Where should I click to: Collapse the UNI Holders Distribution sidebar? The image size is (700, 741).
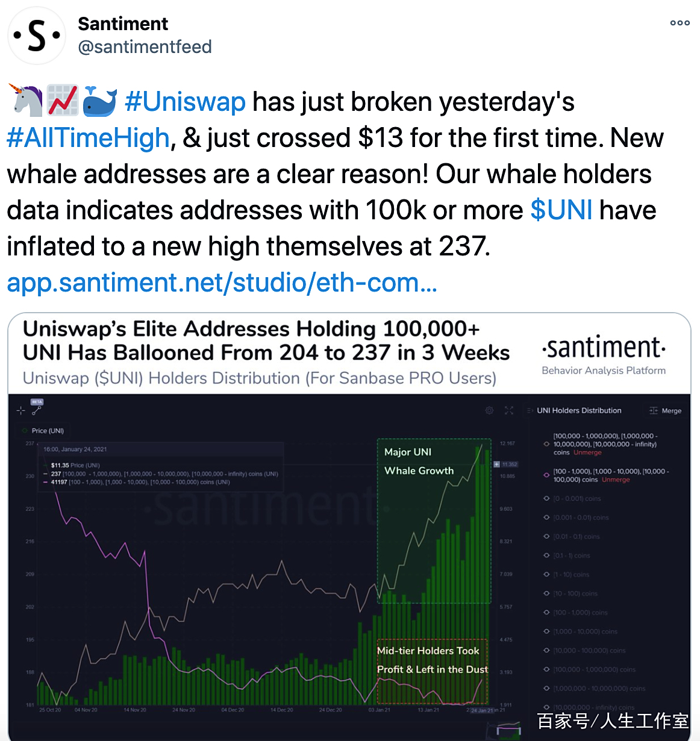[530, 411]
